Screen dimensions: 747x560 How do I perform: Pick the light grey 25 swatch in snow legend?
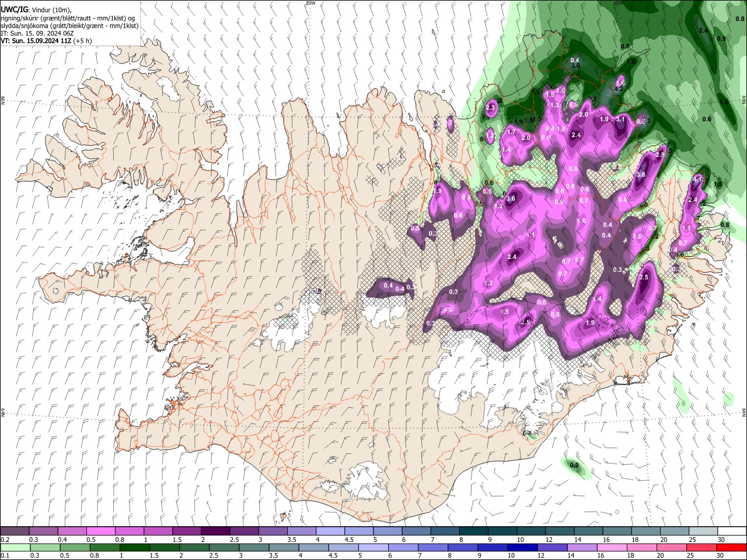[703, 531]
